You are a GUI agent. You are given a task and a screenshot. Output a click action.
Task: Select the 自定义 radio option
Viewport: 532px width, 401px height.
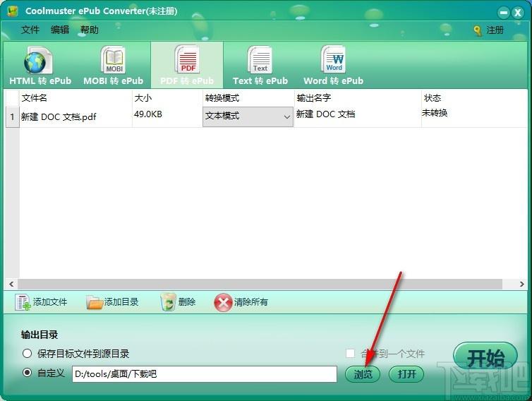pyautogui.click(x=27, y=373)
